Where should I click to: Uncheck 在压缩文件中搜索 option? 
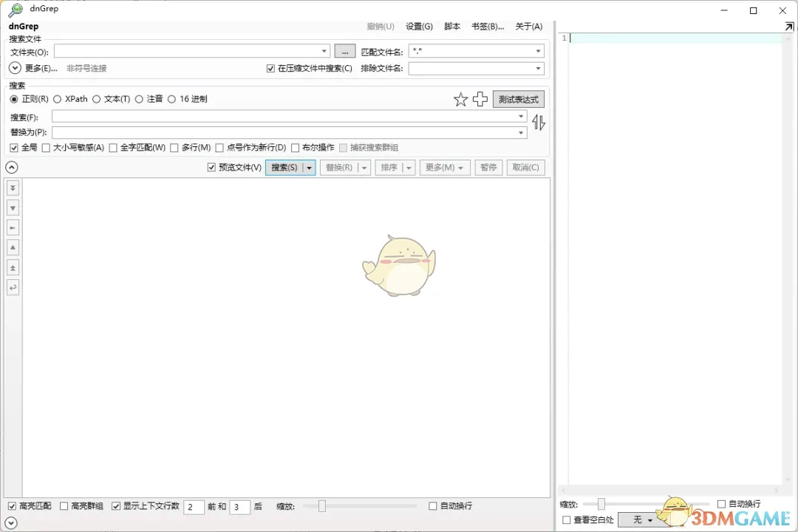point(272,67)
